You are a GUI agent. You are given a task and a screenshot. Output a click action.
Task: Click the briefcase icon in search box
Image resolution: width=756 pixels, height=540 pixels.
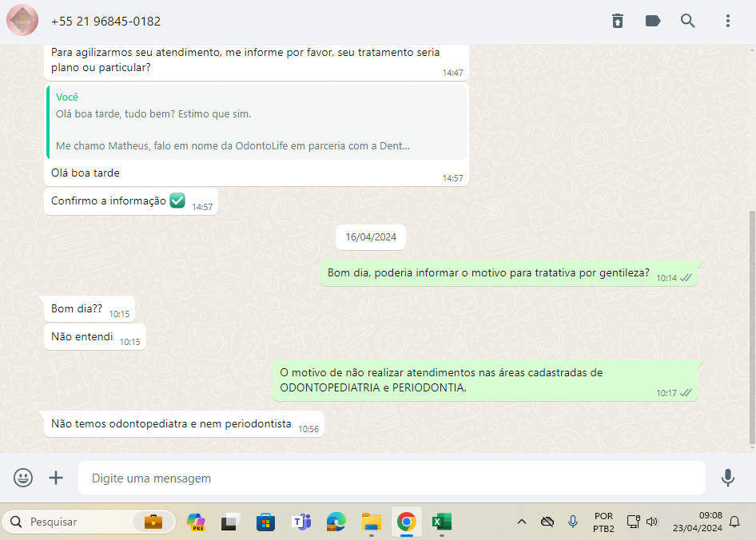[x=153, y=522]
